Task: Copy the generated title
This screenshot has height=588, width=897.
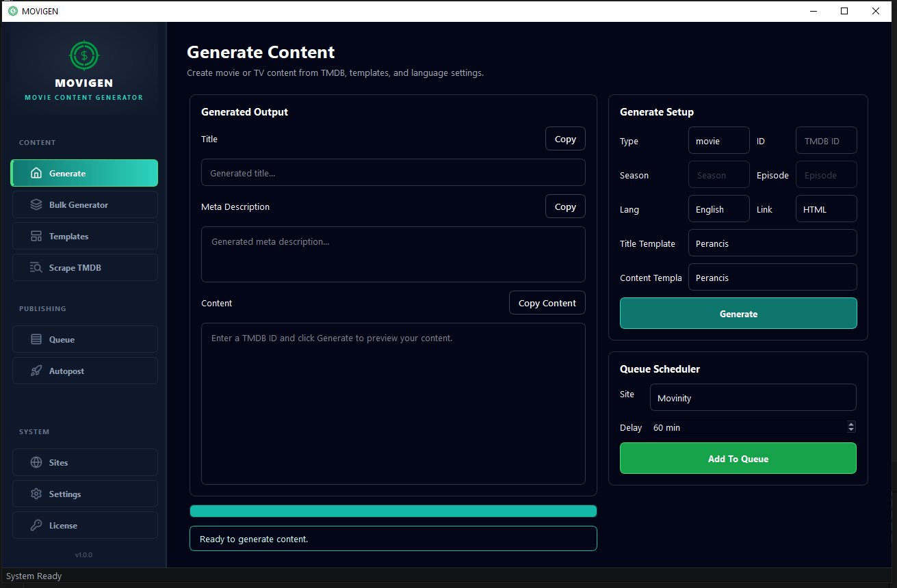Action: 565,139
